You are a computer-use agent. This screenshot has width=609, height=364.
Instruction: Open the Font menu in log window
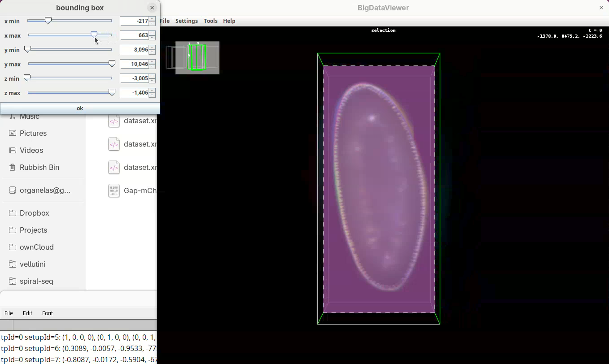pos(48,313)
